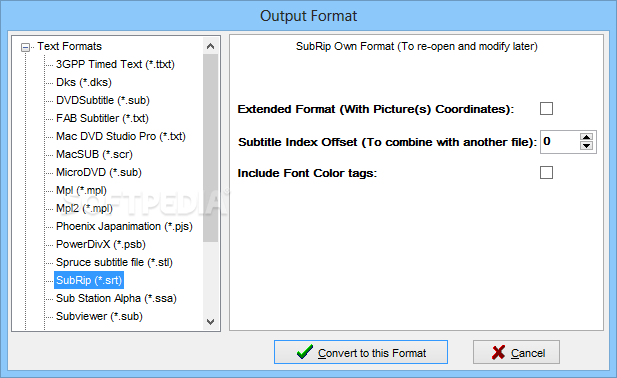Click the Subtitle Index Offset field
The height and width of the screenshot is (378, 617).
click(560, 142)
